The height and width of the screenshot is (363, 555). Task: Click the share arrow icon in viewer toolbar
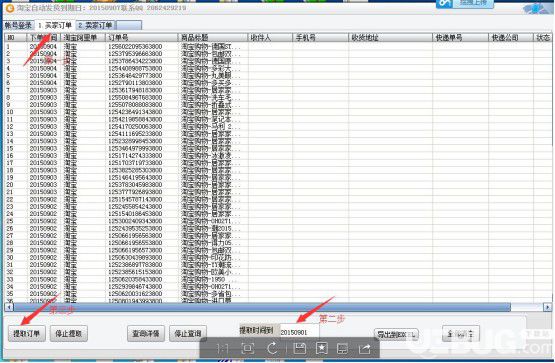365,349
